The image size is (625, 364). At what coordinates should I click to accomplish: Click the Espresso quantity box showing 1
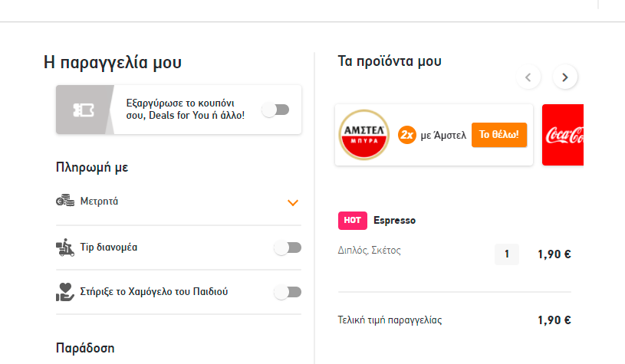[x=507, y=254]
